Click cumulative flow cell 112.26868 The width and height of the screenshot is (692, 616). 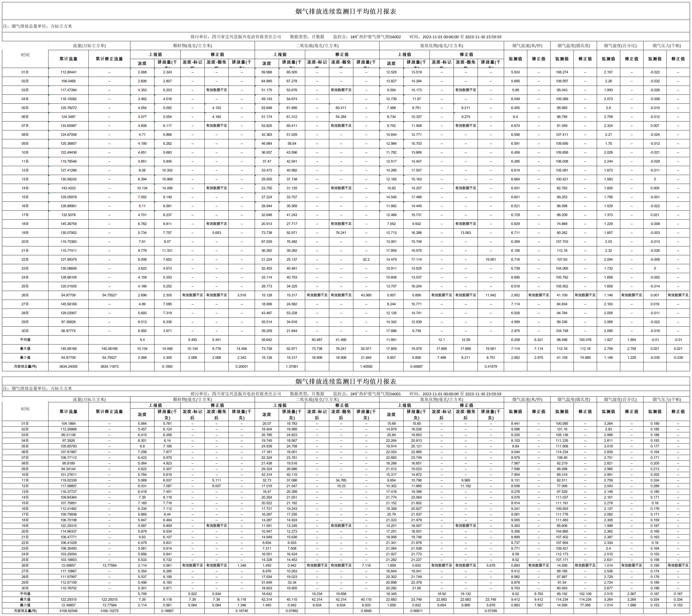point(68,429)
